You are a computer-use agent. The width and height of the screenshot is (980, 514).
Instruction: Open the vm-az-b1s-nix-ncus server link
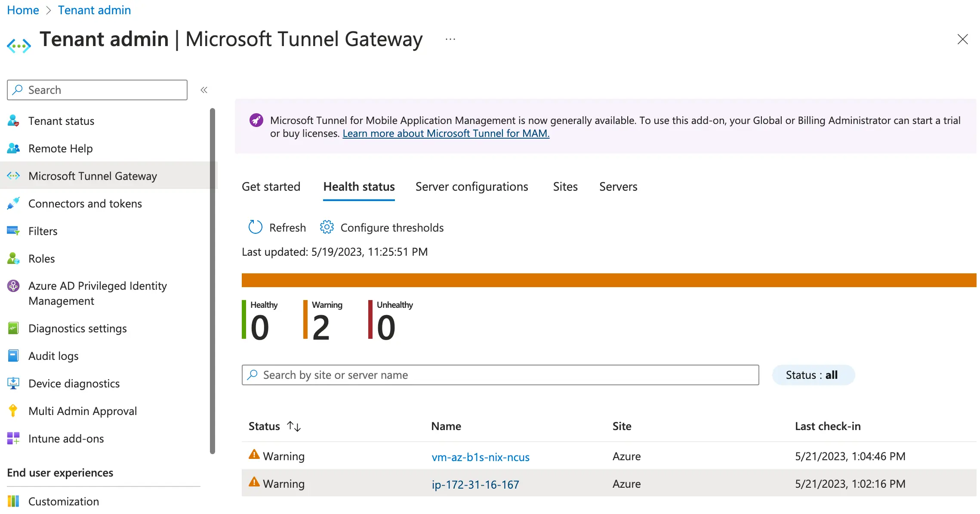click(480, 457)
